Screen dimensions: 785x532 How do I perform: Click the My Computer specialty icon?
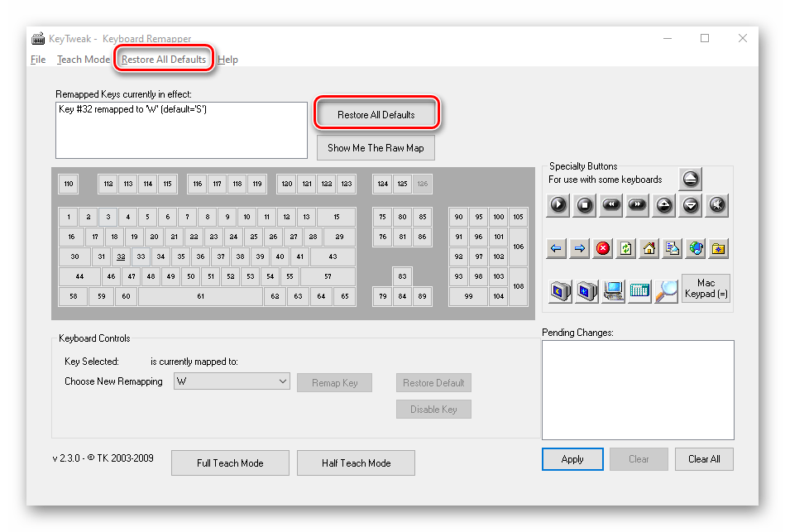click(613, 290)
